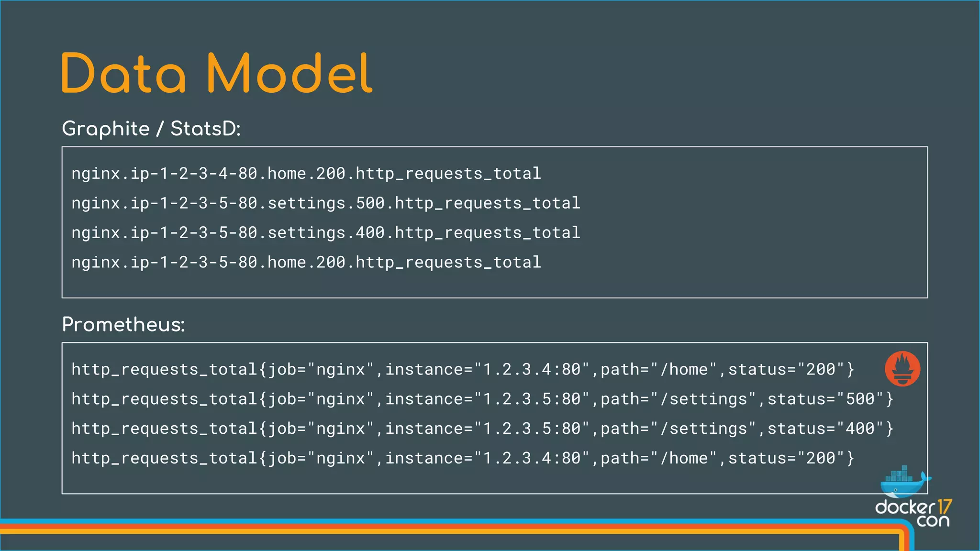This screenshot has height=551, width=980.
Task: Click Graphite line for ip-1-2-3-4-80 home
Action: (306, 173)
